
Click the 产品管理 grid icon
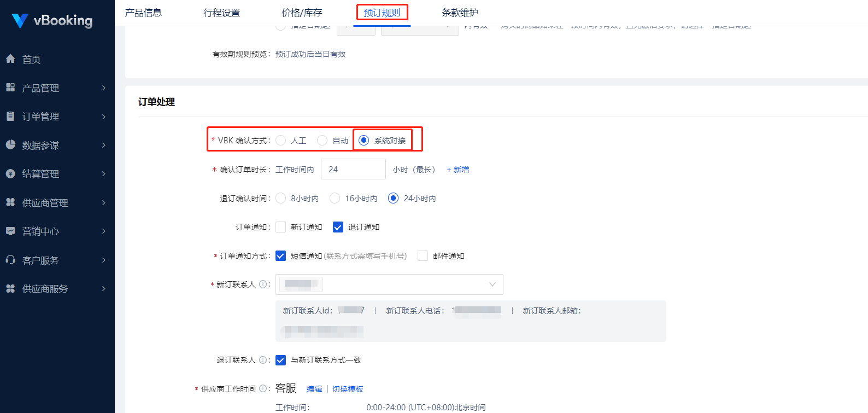10,88
